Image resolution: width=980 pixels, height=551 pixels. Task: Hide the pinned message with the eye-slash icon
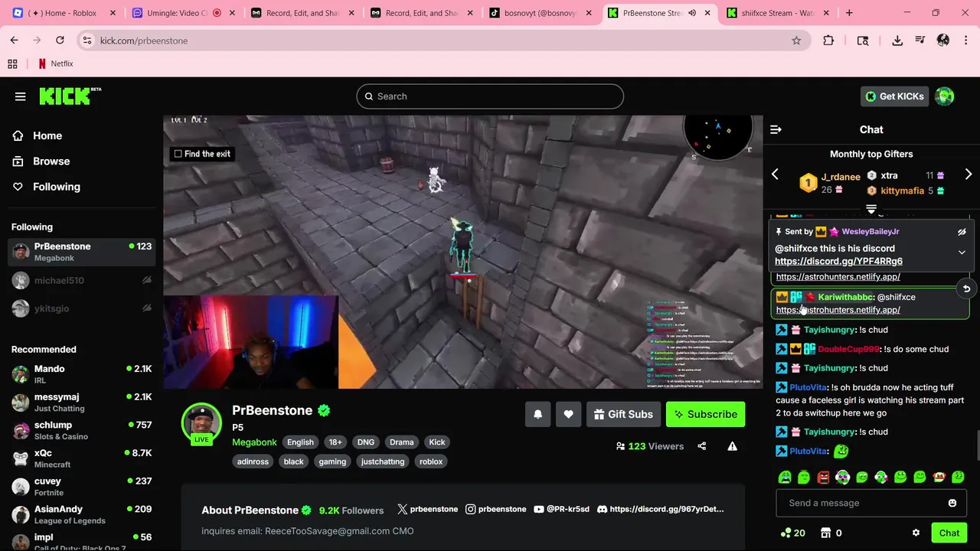pos(962,232)
